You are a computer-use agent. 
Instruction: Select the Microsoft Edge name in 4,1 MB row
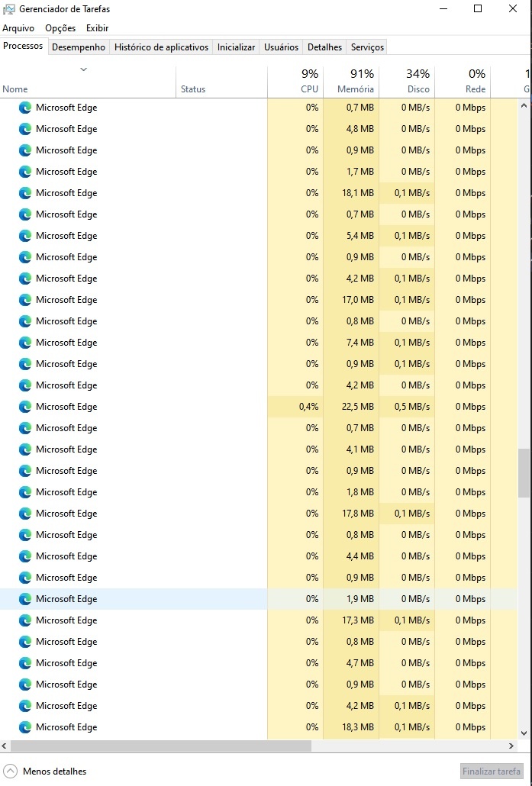tap(66, 449)
